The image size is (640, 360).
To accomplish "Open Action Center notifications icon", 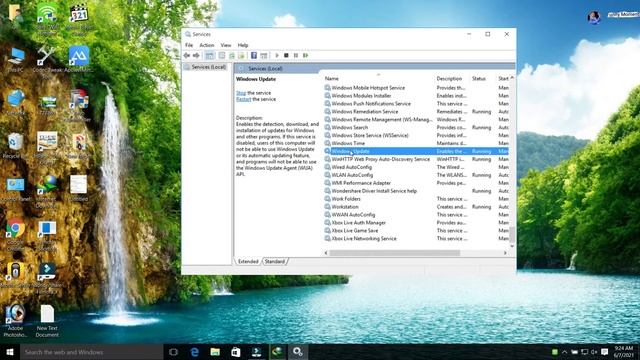I will point(604,352).
